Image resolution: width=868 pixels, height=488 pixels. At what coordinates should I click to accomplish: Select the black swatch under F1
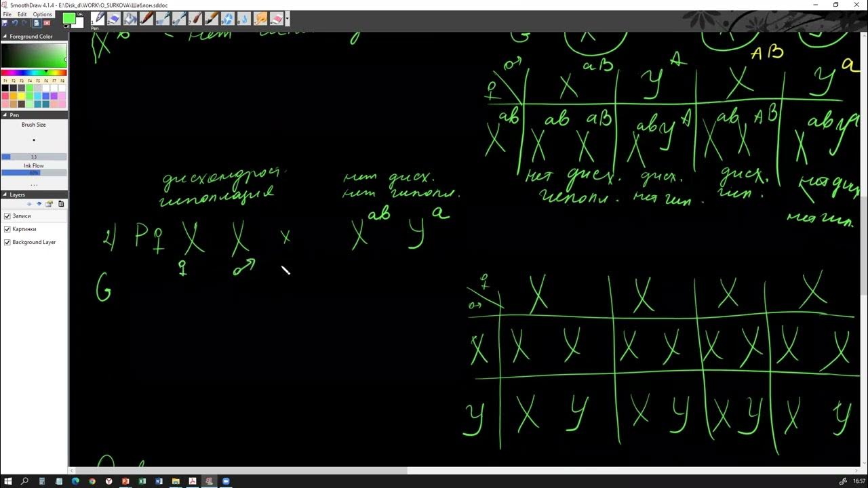point(5,87)
